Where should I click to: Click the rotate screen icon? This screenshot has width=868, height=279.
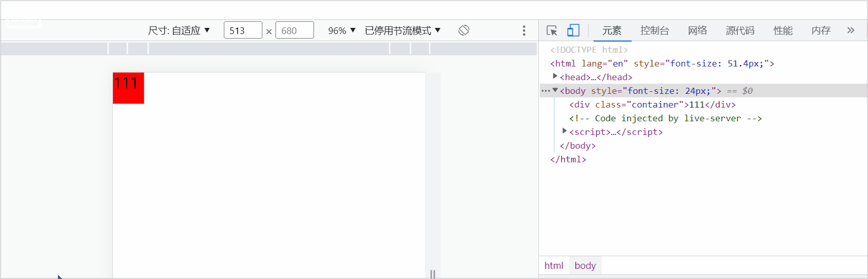pyautogui.click(x=464, y=30)
